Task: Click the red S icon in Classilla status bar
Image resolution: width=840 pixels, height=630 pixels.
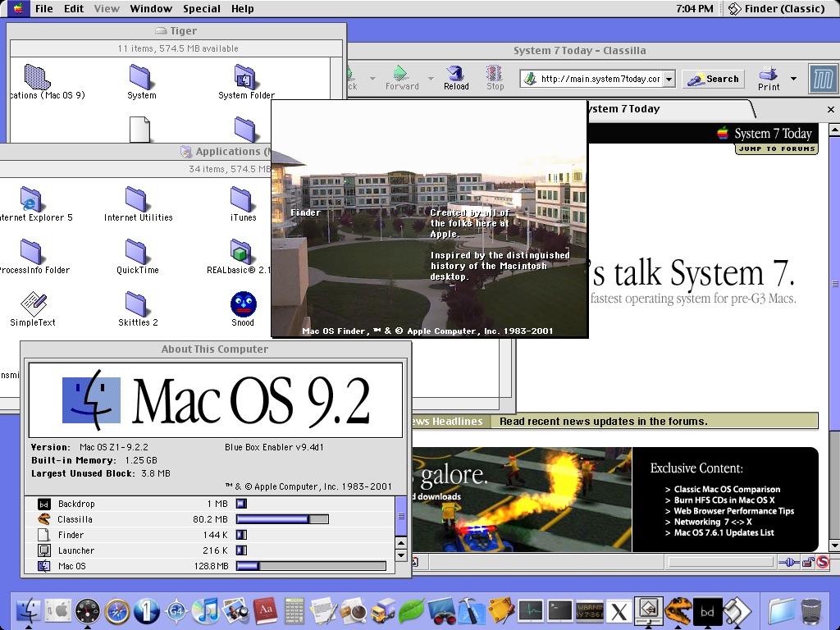Action: click(823, 562)
